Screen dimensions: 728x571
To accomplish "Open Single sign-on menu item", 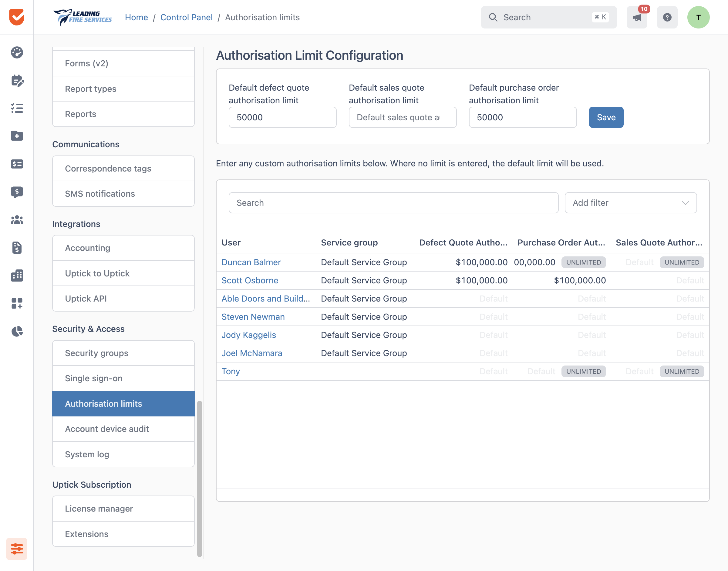I will click(x=123, y=378).
